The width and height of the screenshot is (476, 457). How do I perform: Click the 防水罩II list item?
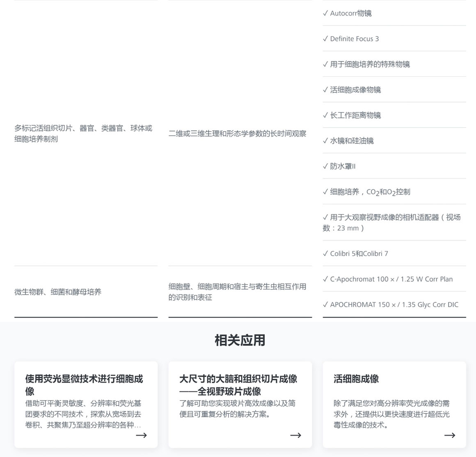click(x=342, y=166)
